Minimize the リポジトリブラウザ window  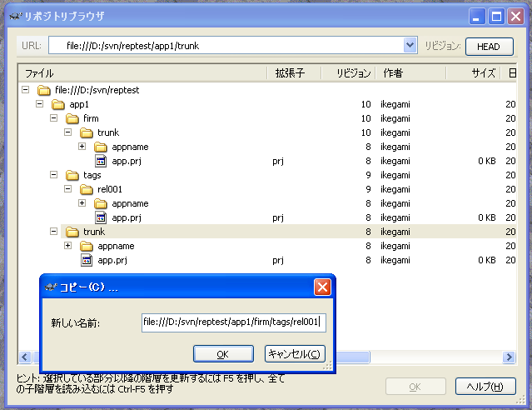tap(477, 17)
